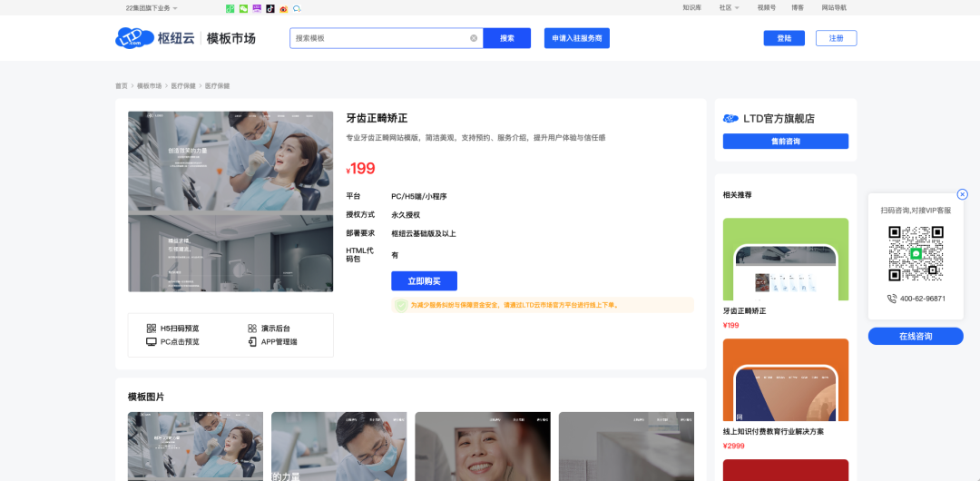Click the phone icon next to 400-62-96871

pos(892,299)
